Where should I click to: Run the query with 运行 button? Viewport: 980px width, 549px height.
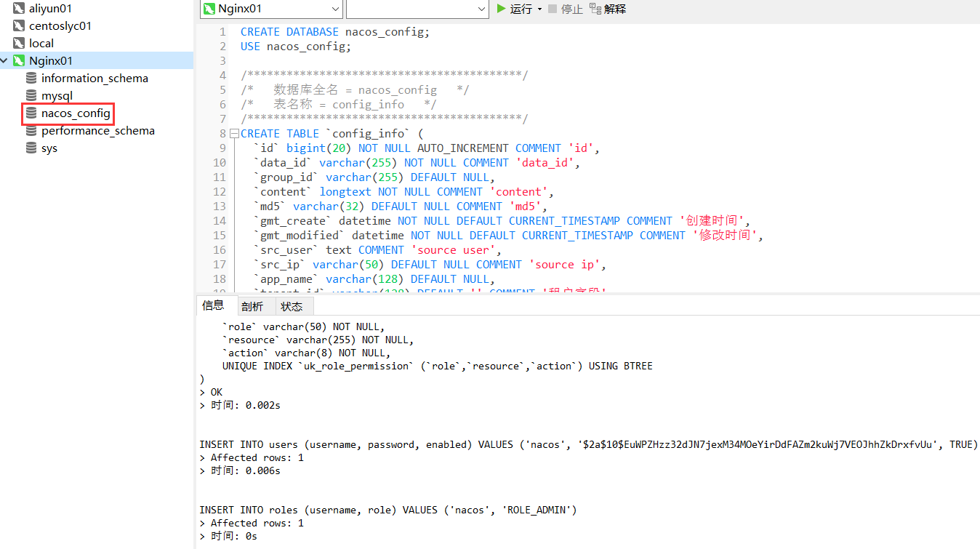tap(515, 9)
